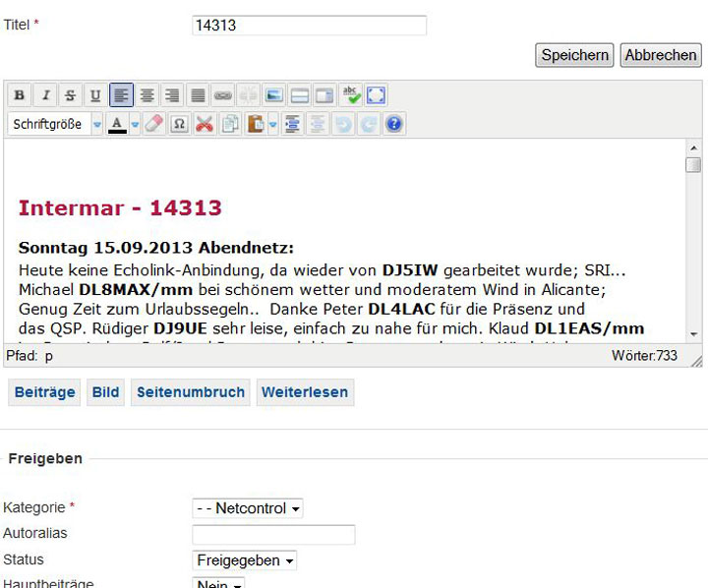Click the Abbrechen button
This screenshot has width=708, height=588.
(661, 55)
